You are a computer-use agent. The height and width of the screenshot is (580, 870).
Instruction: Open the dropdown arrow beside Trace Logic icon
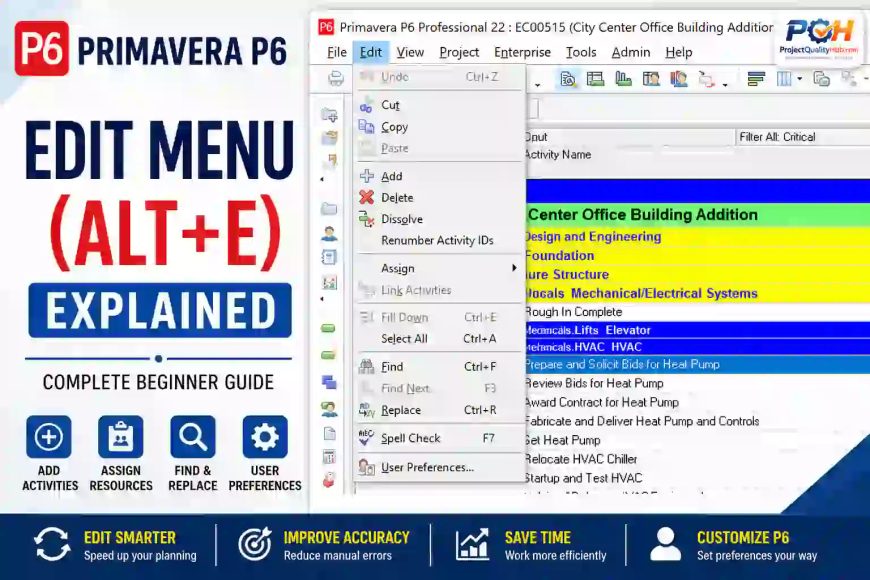725,85
